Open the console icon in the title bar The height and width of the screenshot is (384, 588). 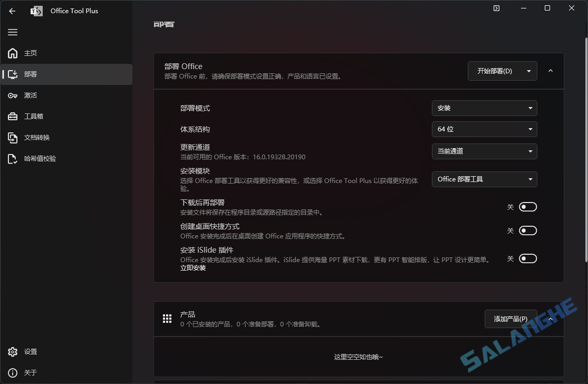tap(496, 8)
